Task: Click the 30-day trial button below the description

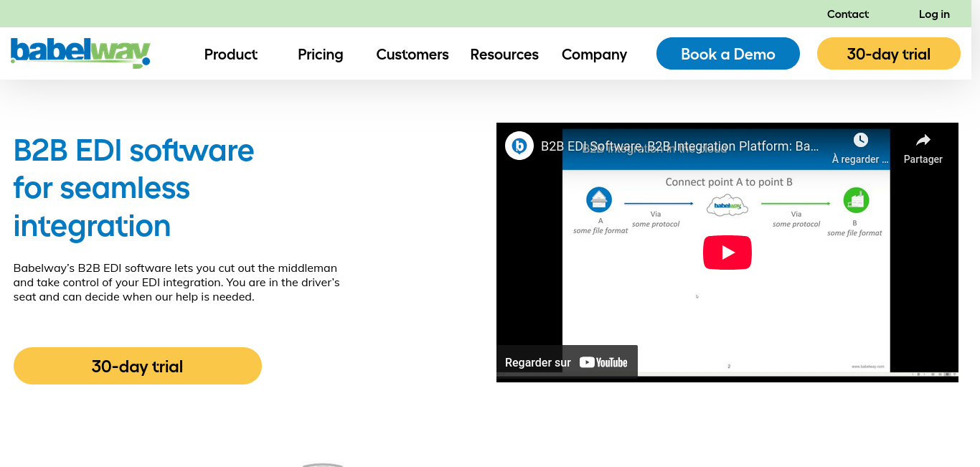Action: [138, 366]
